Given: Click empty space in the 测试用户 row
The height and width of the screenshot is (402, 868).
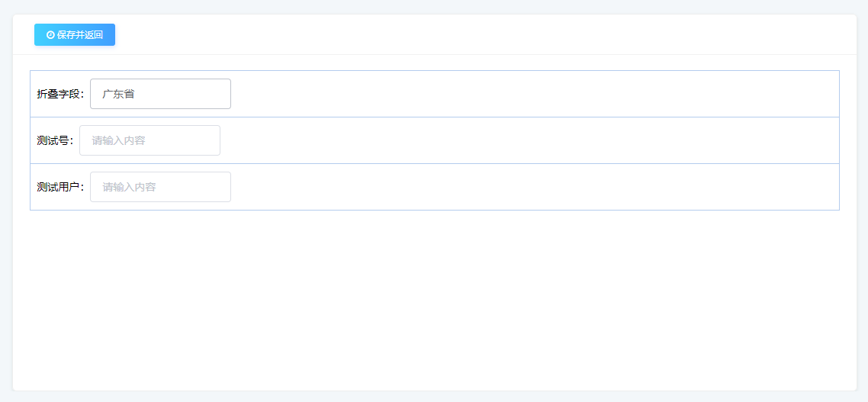Looking at the screenshot, I should pyautogui.click(x=534, y=187).
